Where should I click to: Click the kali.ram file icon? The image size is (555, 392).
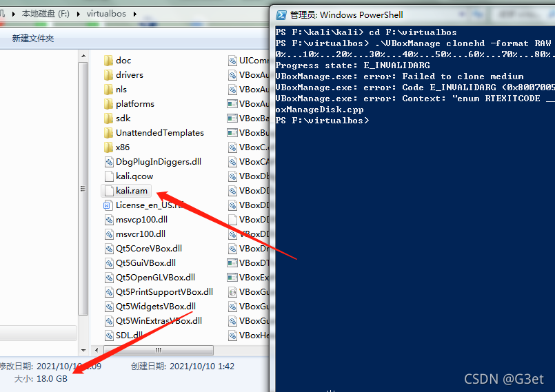click(109, 191)
